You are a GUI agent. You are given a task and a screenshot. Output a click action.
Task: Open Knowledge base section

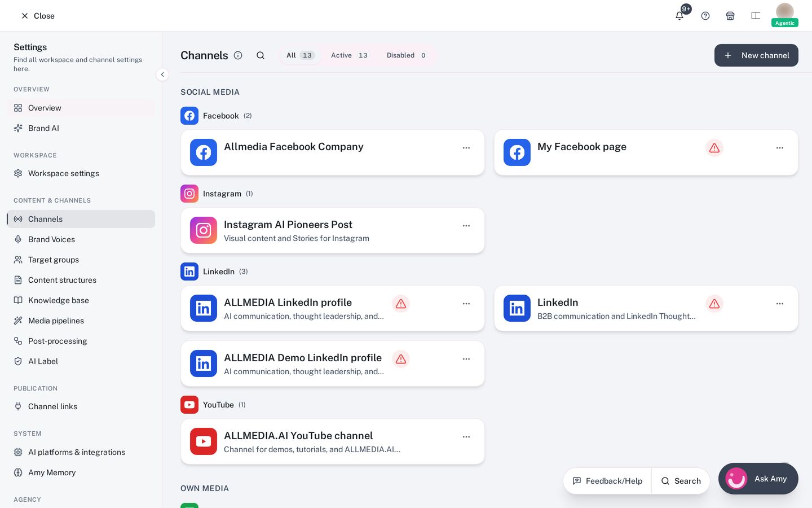point(81,300)
